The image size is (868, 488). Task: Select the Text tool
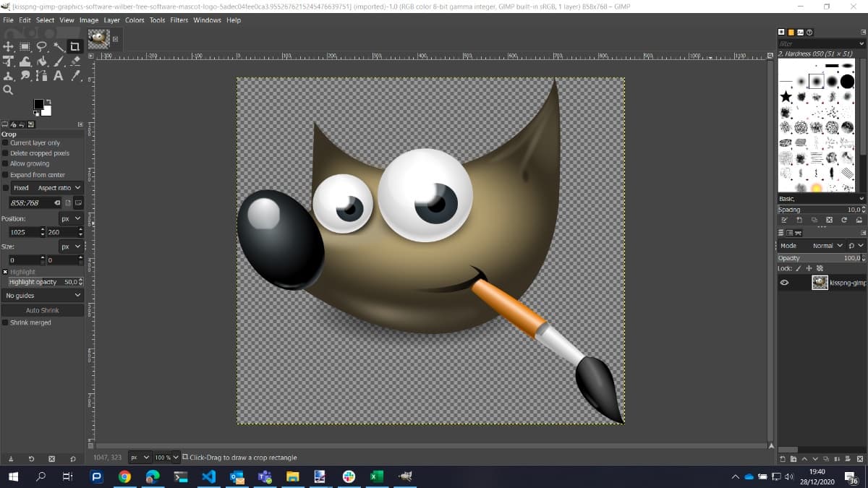click(x=59, y=76)
